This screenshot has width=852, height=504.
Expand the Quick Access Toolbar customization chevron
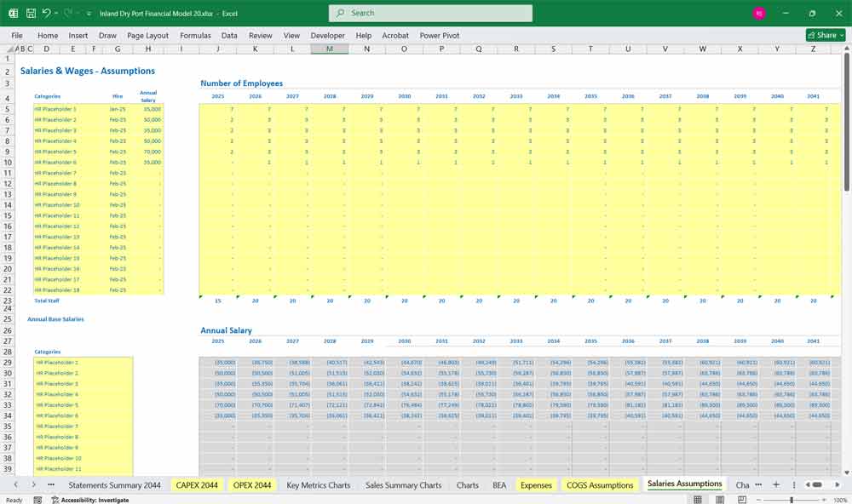click(88, 13)
